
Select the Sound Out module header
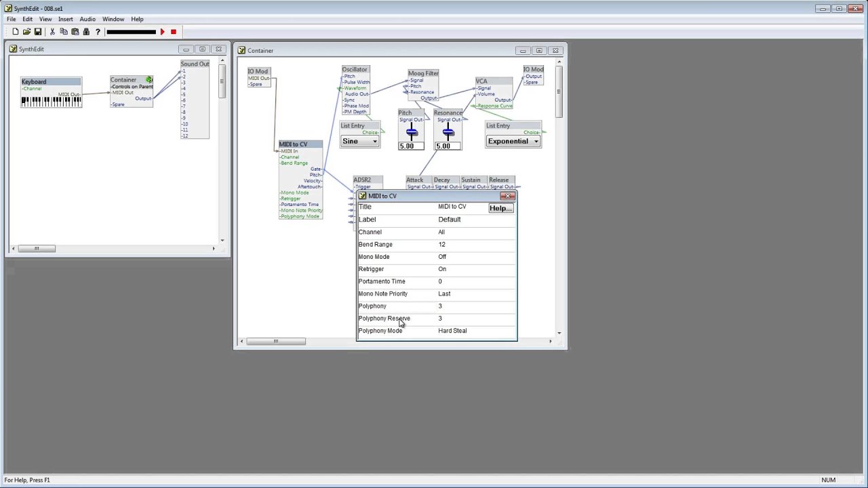(195, 64)
